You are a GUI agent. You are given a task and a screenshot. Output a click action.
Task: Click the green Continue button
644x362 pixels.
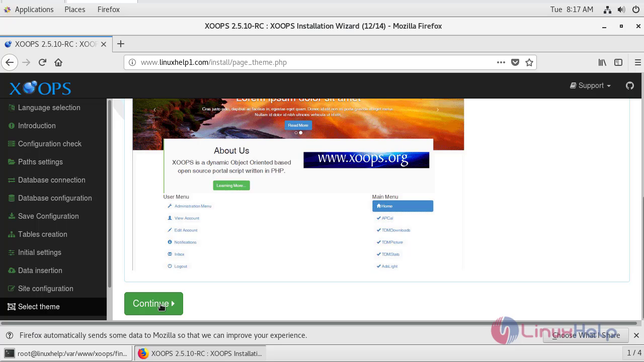click(153, 304)
